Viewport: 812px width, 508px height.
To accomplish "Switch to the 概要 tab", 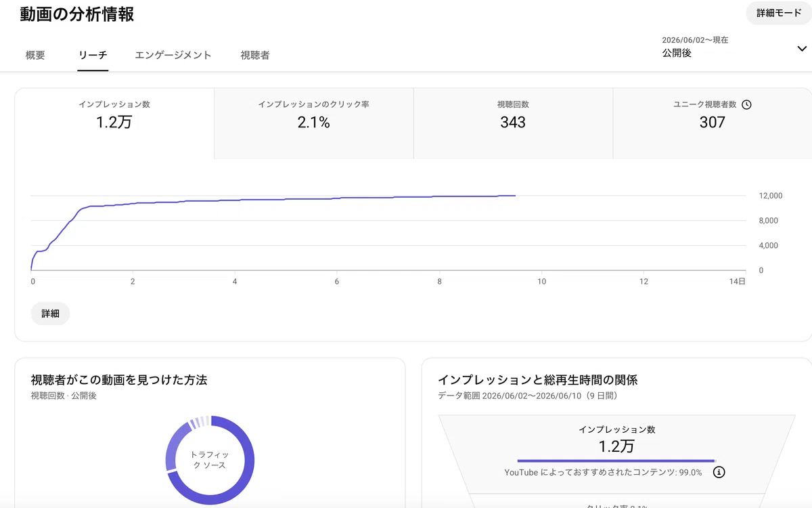I will [x=35, y=56].
